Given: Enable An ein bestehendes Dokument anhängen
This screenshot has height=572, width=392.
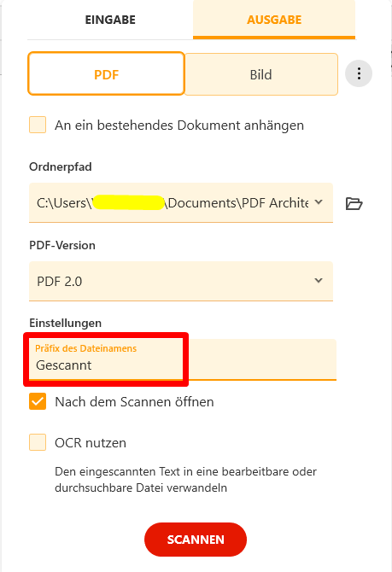Looking at the screenshot, I should point(38,125).
